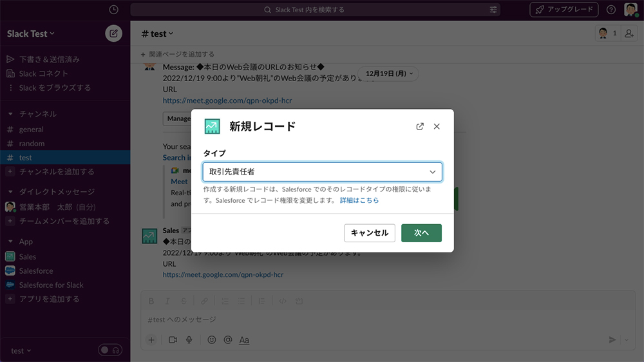The image size is (644, 362).
Task: Select the random channel
Action: pos(65,144)
